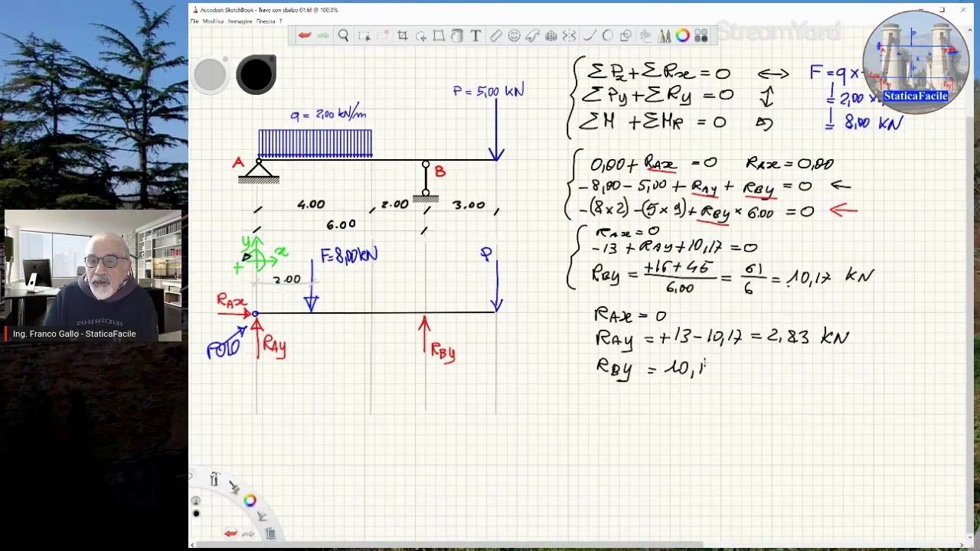Click the Redo arrow in top toolbar
Image resolution: width=980 pixels, height=551 pixels.
click(x=323, y=36)
